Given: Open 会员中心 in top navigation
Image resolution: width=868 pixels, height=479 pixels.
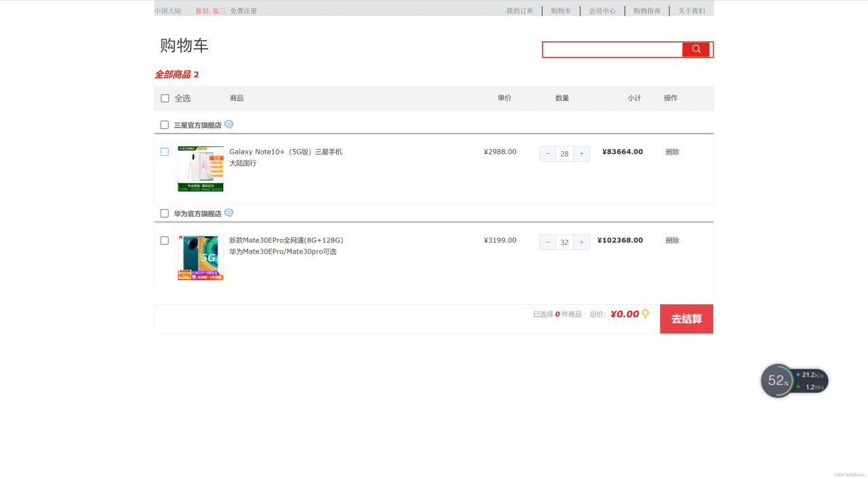Looking at the screenshot, I should tap(602, 11).
